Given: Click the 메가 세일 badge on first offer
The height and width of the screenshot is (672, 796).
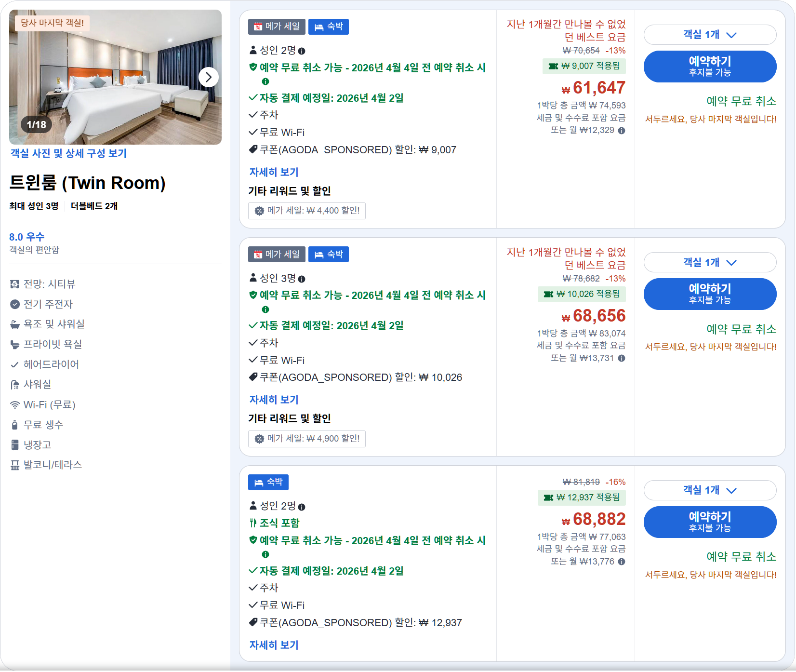Looking at the screenshot, I should [x=277, y=27].
